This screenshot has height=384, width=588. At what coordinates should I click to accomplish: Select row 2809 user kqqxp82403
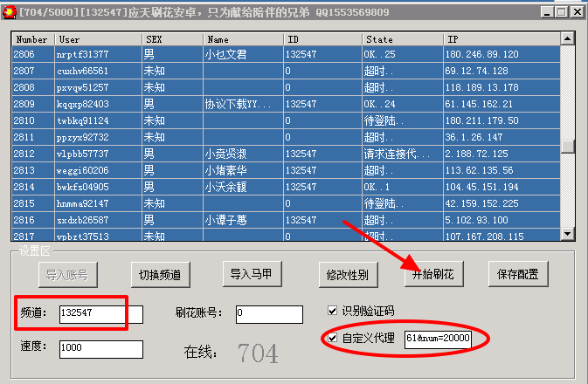pos(83,104)
